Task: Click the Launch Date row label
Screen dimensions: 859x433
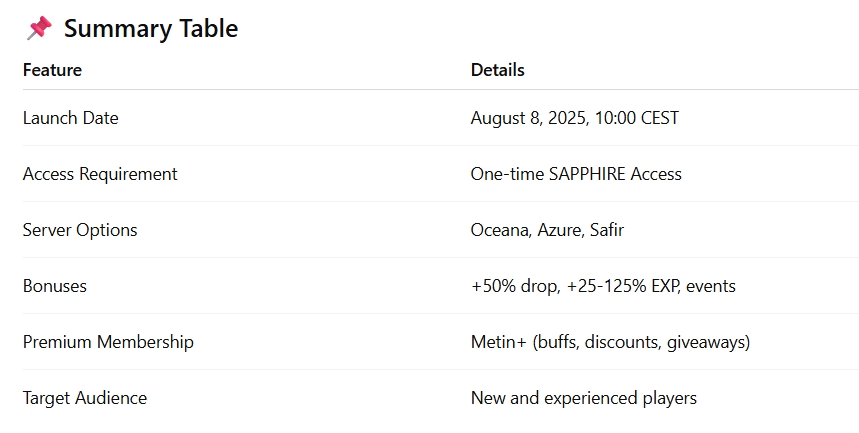Action: point(70,118)
